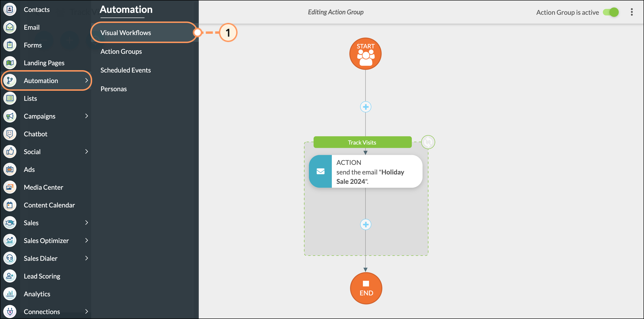Click the START node in workflow

(x=365, y=54)
